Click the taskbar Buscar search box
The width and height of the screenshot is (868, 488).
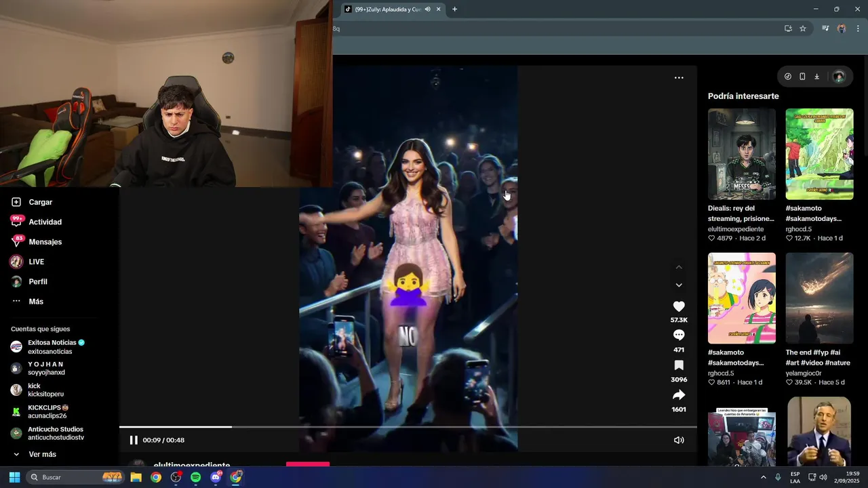[x=75, y=477]
